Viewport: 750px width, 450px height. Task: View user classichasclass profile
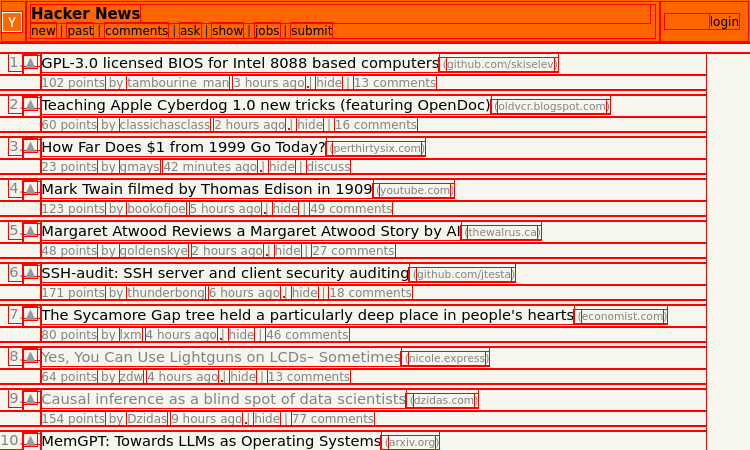click(165, 125)
